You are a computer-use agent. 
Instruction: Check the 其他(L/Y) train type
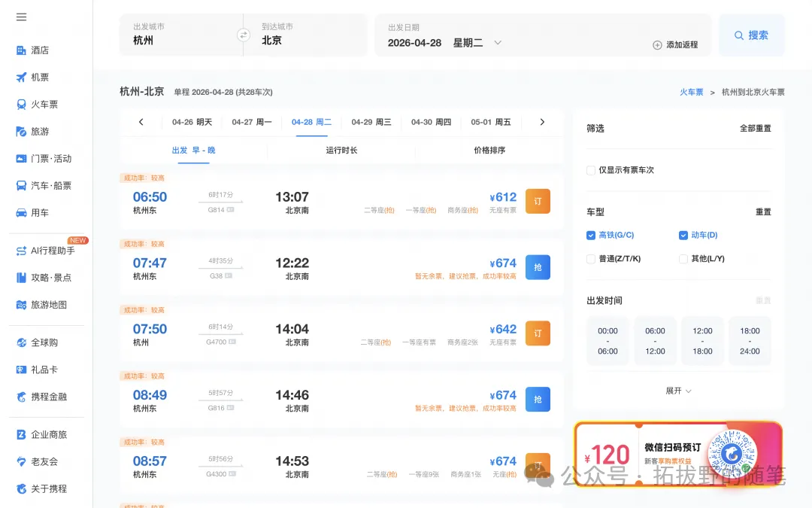coord(683,259)
